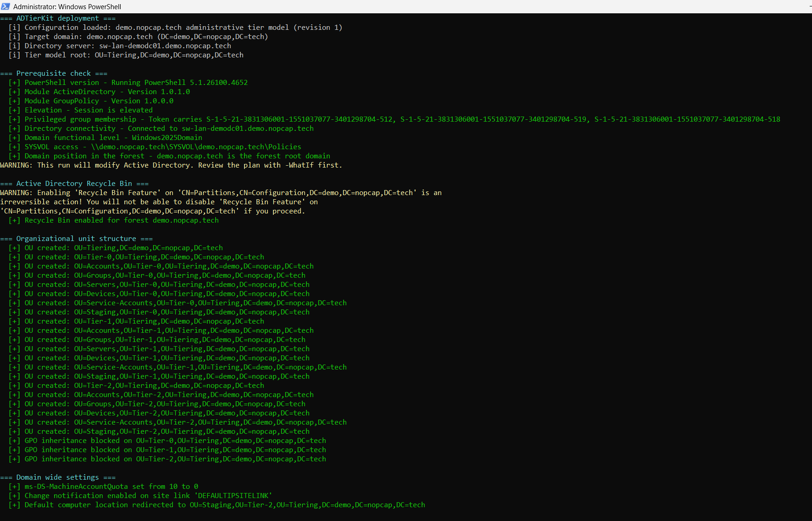The width and height of the screenshot is (812, 521).
Task: Click the 'OU=Accounts,OU=Tier-0' line
Action: click(x=161, y=266)
